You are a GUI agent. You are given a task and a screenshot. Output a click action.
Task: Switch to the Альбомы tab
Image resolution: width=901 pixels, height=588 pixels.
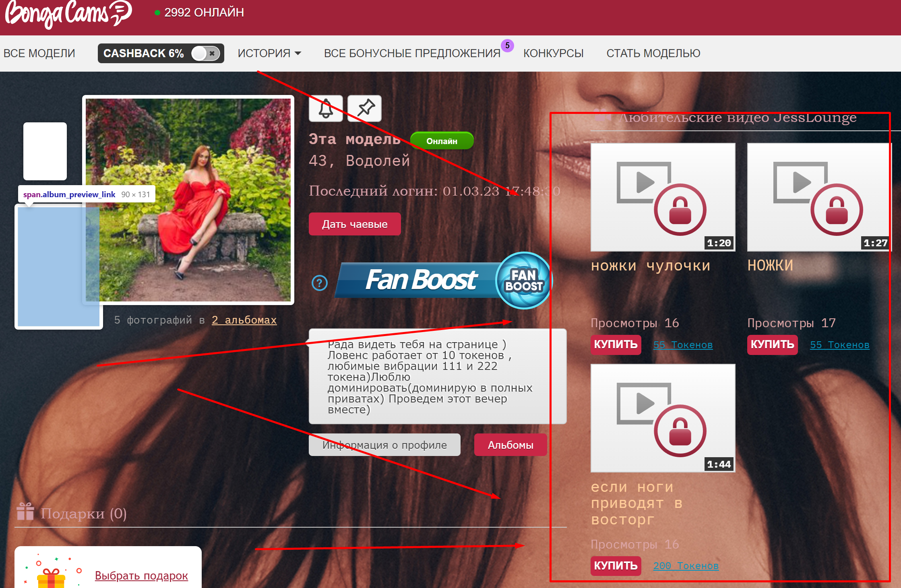(x=510, y=445)
